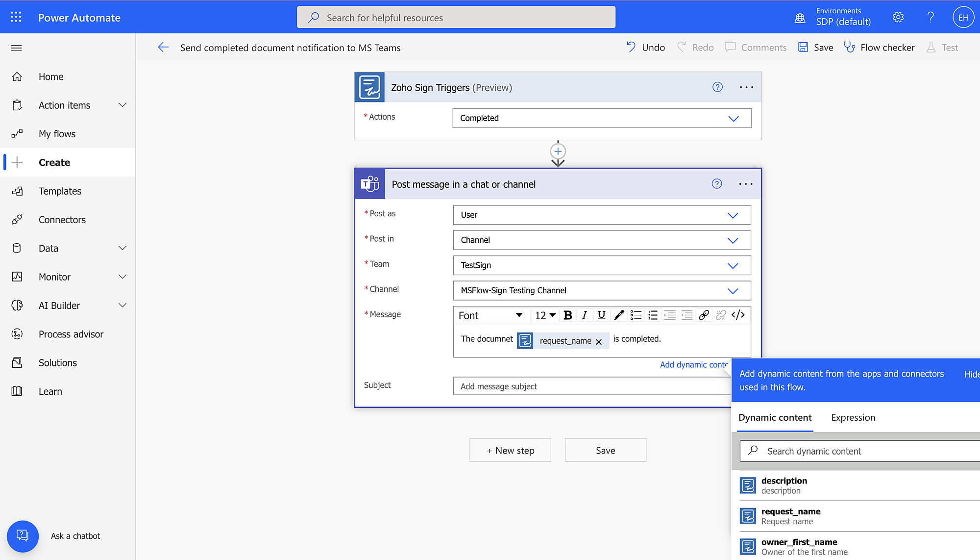Expand the Monitor menu
Viewport: 980px width, 560px height.
click(122, 277)
